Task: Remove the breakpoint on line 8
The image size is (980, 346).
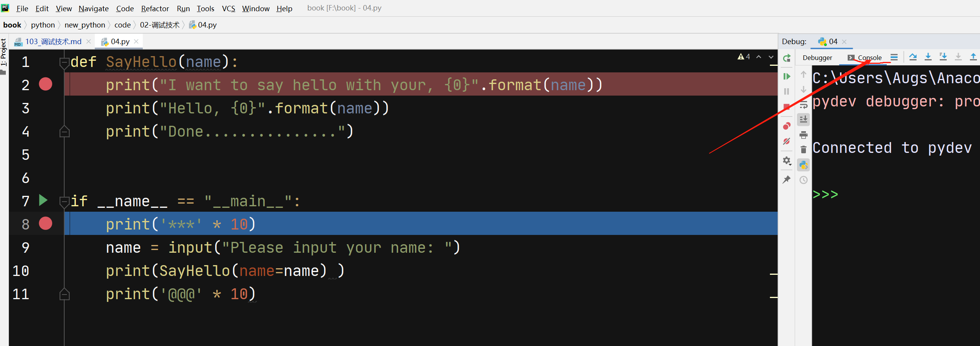Action: 46,224
